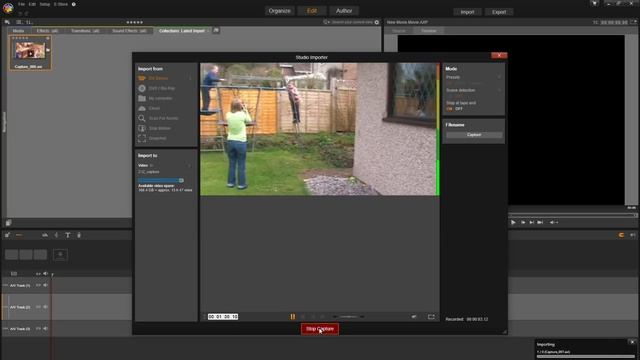Expand the DV Device source options arrow
Viewport: 640px width, 360px height.
[x=190, y=78]
